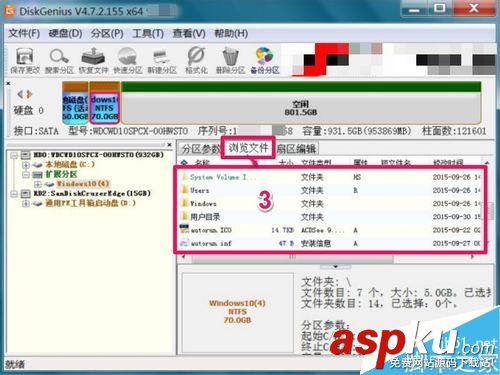This screenshot has width=500, height=375.
Task: Select 通用PE工具箱启动盘(D:) in the tree
Action: tap(90, 203)
